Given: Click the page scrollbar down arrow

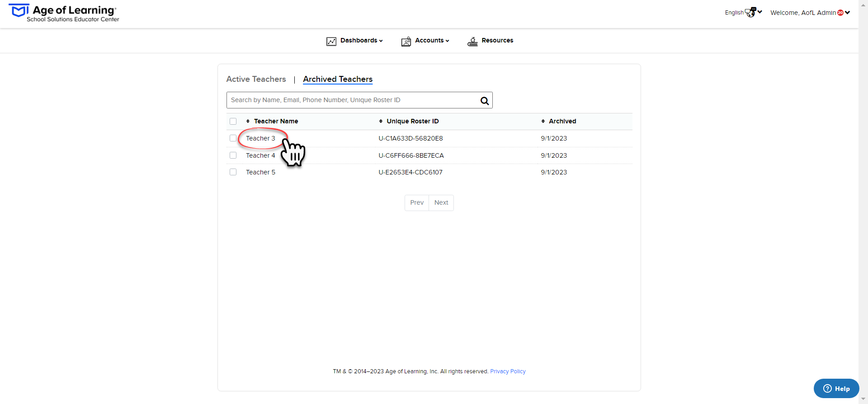Looking at the screenshot, I should coord(863,399).
